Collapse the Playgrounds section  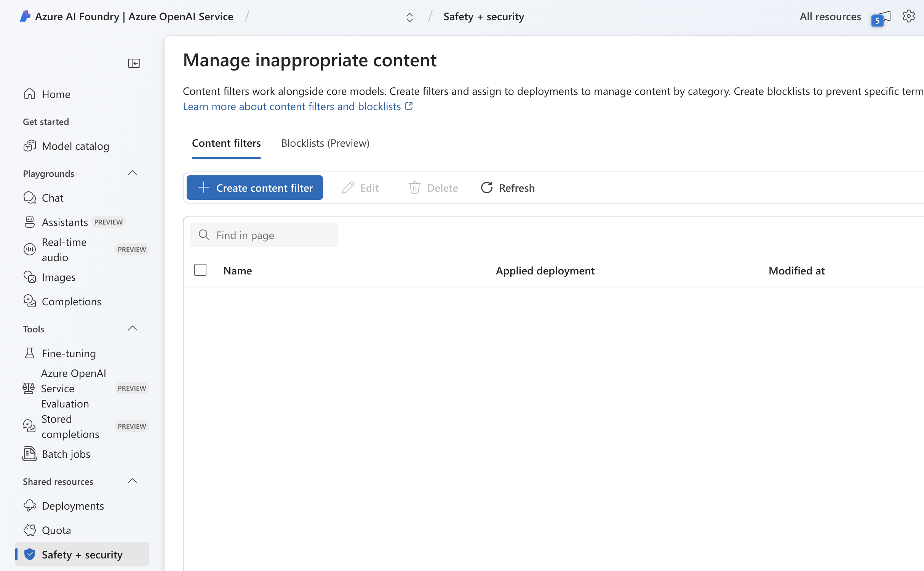coord(132,173)
